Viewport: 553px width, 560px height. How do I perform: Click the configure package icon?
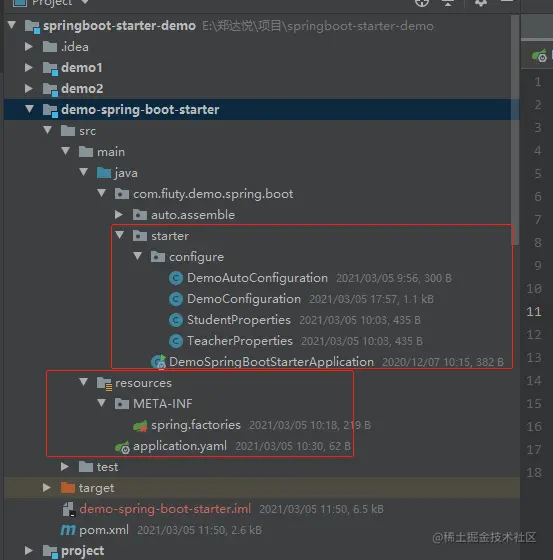[x=158, y=257]
